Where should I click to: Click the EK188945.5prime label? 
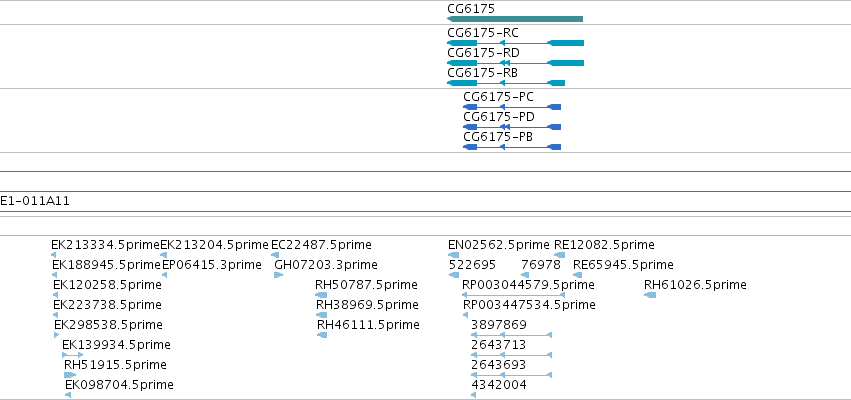tap(106, 265)
